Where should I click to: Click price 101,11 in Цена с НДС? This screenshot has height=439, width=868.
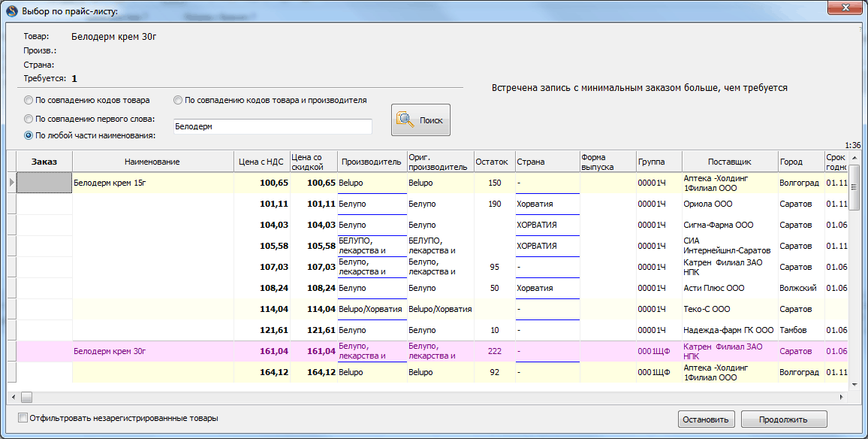274,204
